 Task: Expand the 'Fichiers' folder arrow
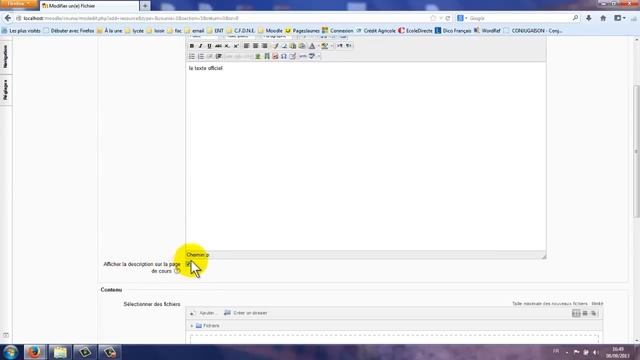tap(192, 326)
